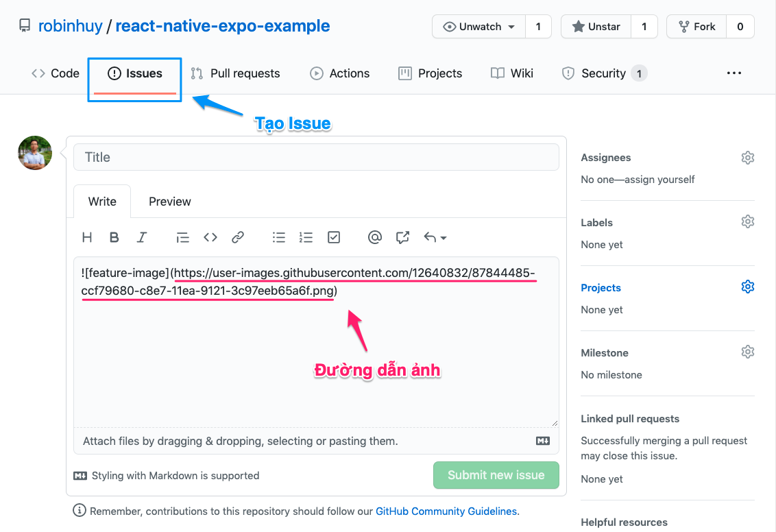Focus the issue Title field

click(x=316, y=158)
